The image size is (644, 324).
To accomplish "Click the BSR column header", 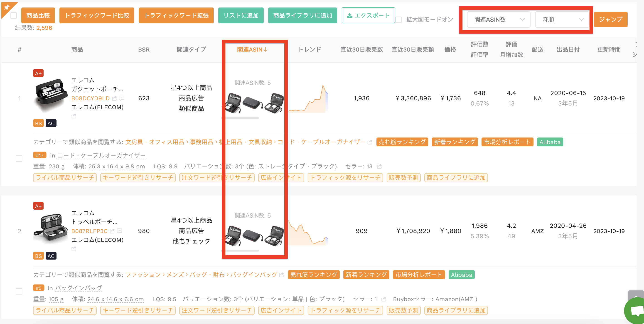I will [x=144, y=49].
